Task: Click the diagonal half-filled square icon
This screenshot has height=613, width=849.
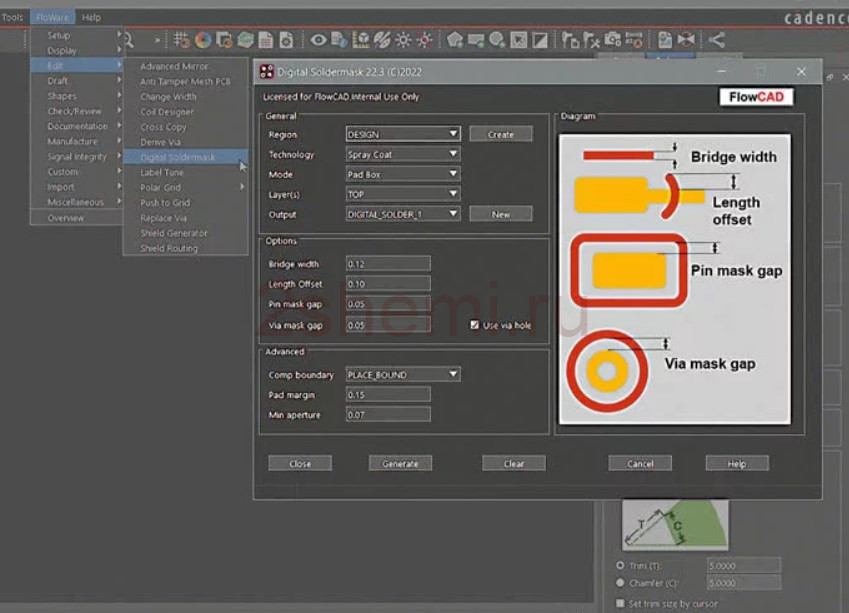Action: coord(540,40)
